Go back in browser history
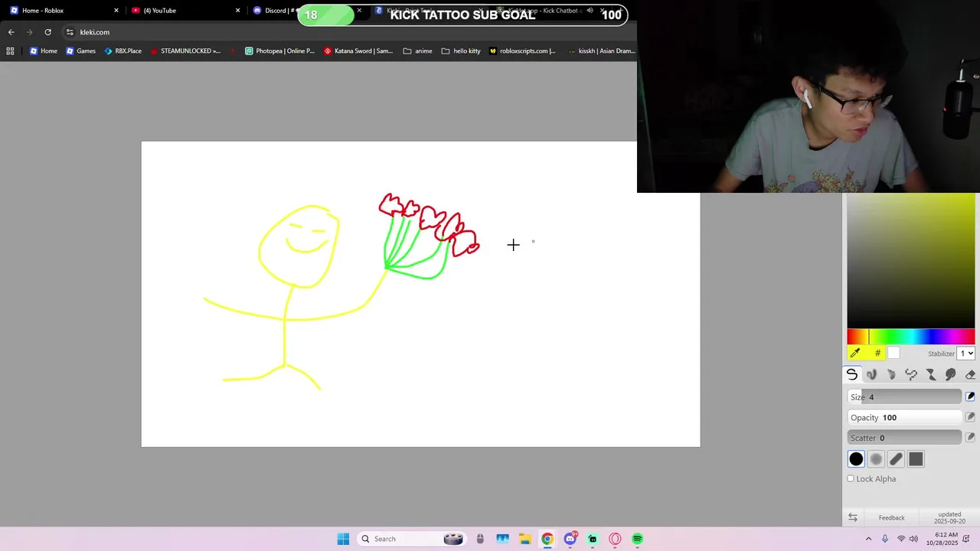980x551 pixels. coord(11,32)
